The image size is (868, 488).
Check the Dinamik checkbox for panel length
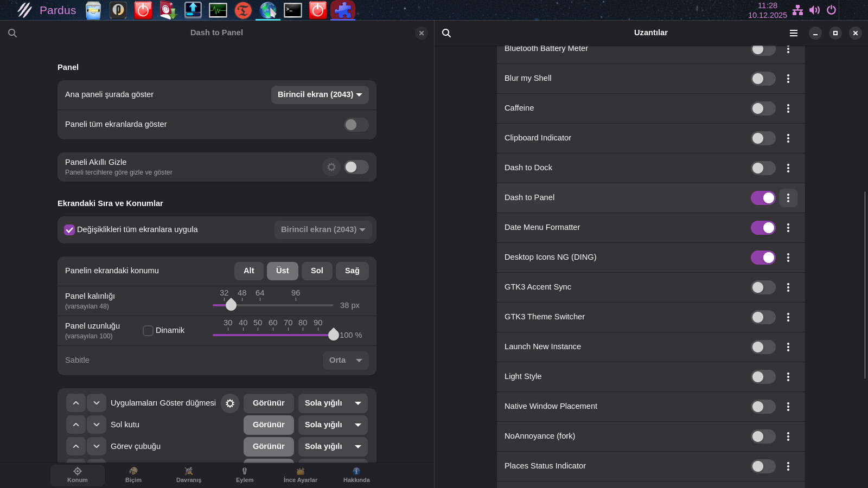coord(148,331)
